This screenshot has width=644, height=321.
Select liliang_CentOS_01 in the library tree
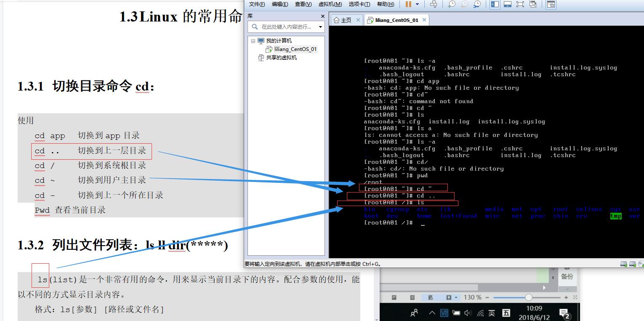295,49
